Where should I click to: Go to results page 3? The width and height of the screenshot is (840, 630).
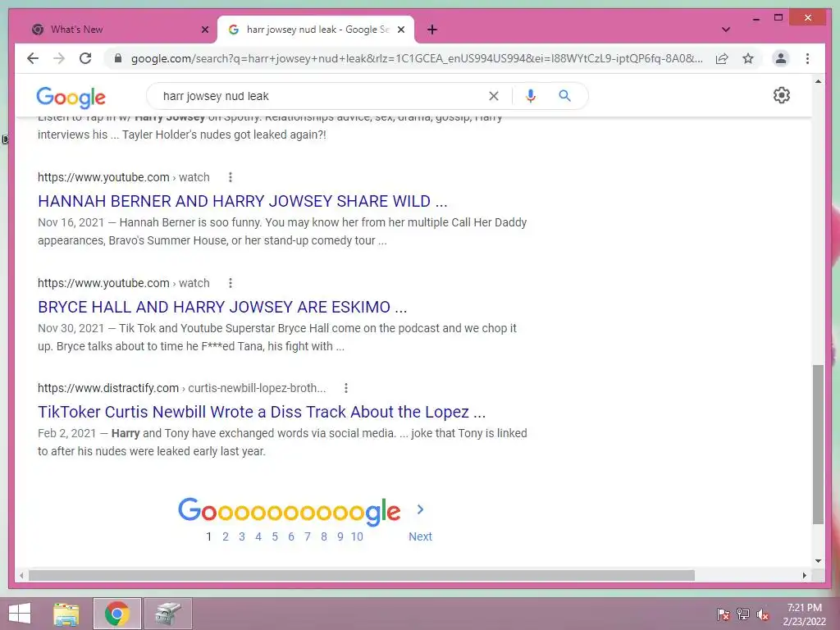click(x=242, y=536)
